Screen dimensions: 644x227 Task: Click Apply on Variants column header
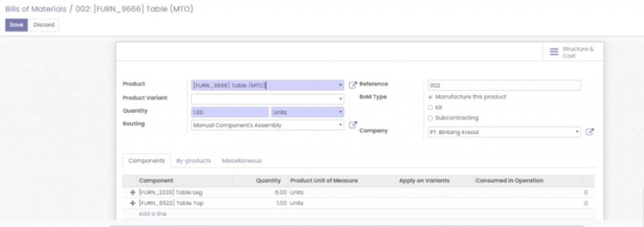coord(425,180)
